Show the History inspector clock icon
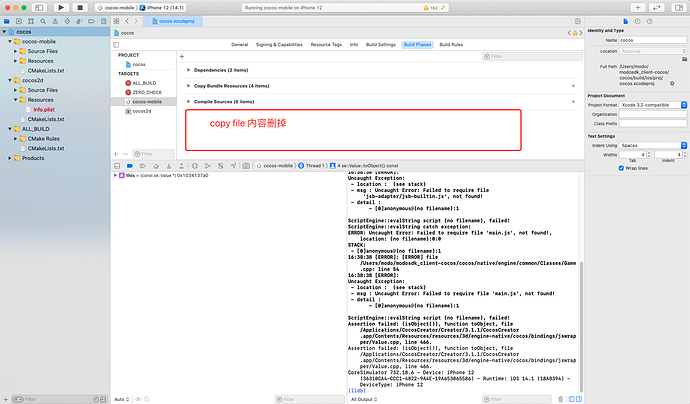Viewport: 690px width, 404px height. pyautogui.click(x=637, y=21)
